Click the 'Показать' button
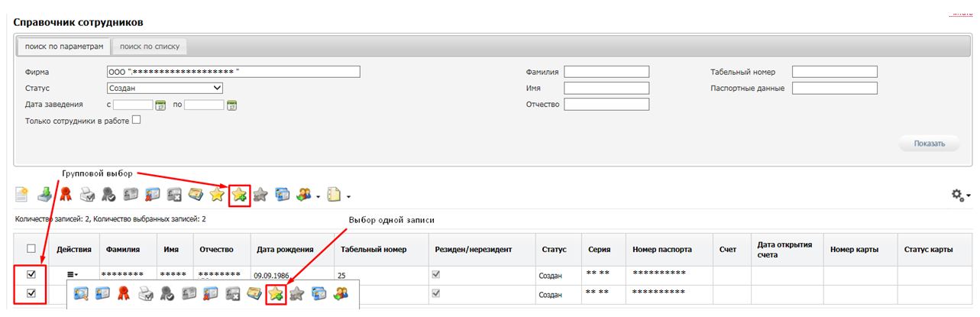 click(x=930, y=143)
